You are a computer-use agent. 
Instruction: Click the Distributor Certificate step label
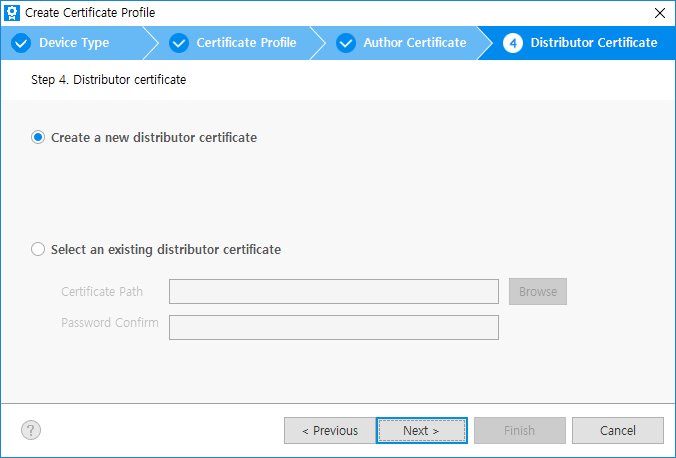point(593,43)
